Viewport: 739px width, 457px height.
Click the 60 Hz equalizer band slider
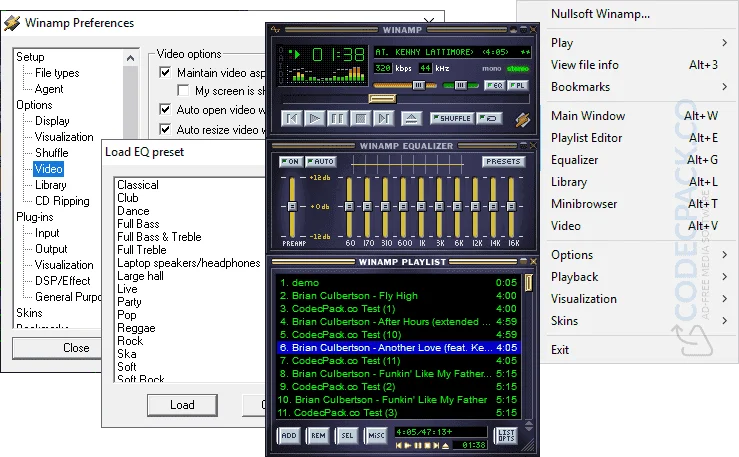pyautogui.click(x=349, y=206)
